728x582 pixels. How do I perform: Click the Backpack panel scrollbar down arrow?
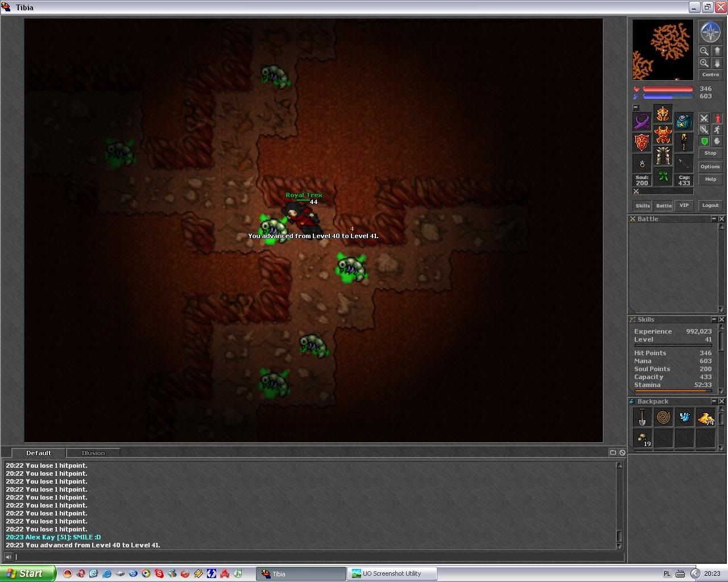[x=721, y=447]
